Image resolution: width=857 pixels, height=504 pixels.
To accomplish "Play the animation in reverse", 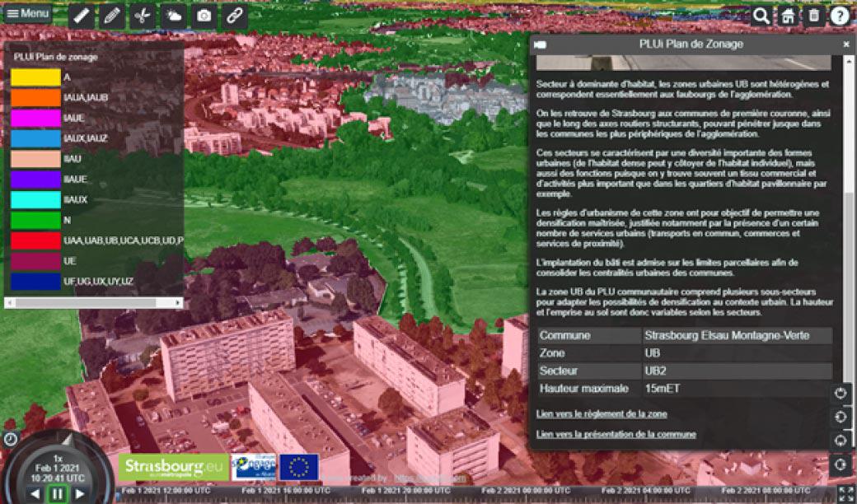I will [35, 494].
